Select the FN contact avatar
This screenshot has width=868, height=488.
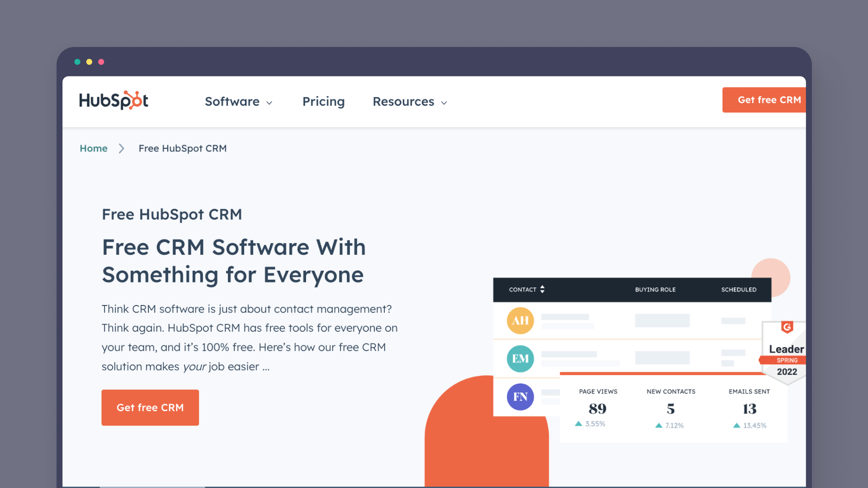coord(520,397)
